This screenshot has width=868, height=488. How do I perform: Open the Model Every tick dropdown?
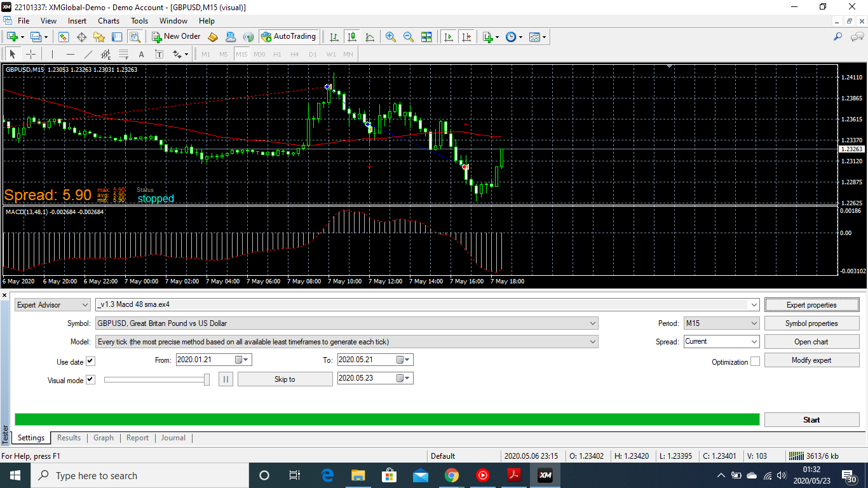(x=347, y=342)
